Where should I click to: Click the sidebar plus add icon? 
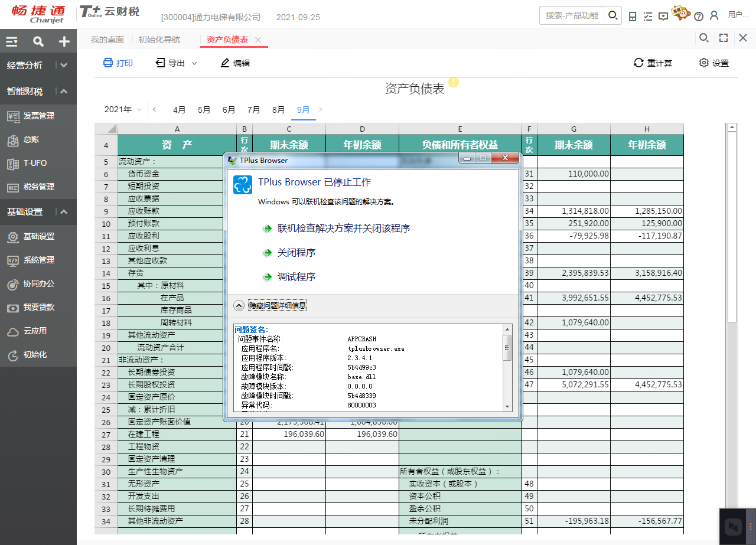pos(64,41)
